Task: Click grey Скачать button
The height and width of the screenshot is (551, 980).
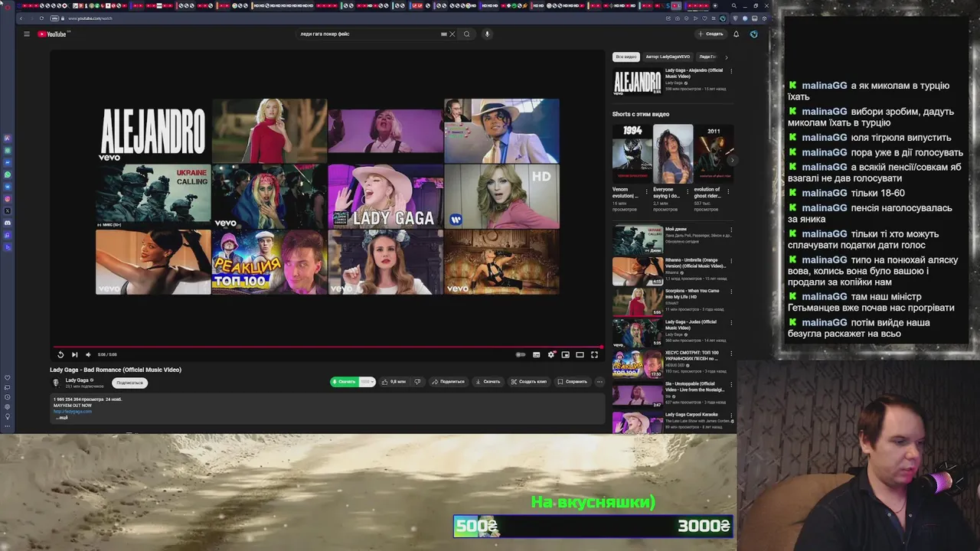Action: click(x=488, y=381)
